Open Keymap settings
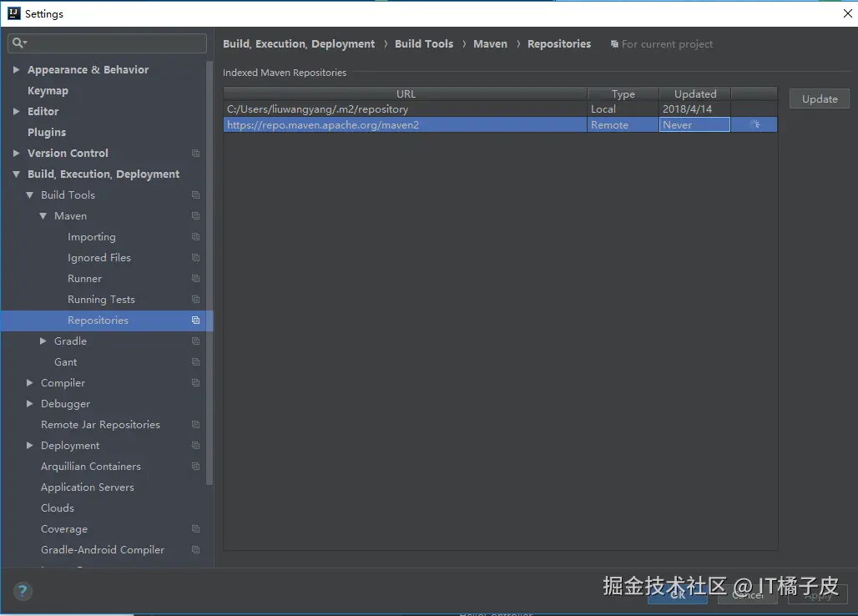 pos(48,91)
